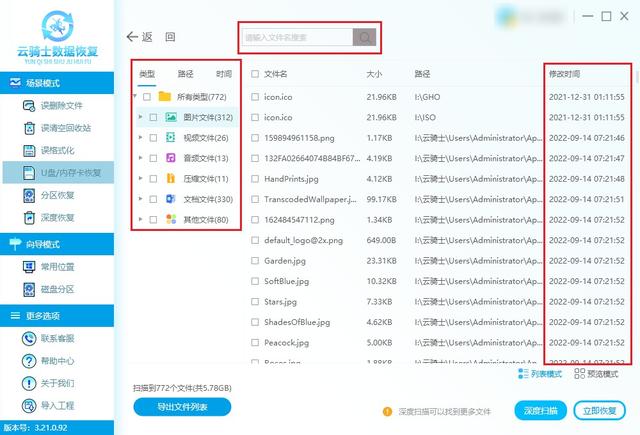Switch to the 类型 tab

147,74
